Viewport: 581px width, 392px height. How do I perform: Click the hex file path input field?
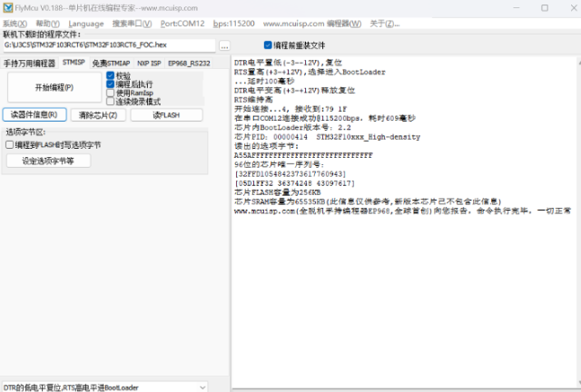coord(109,45)
